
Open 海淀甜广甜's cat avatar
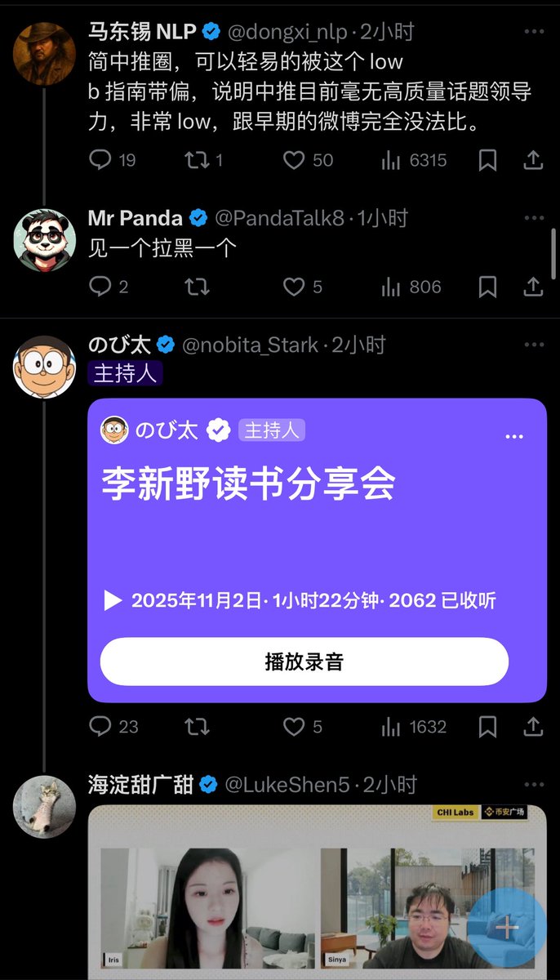pos(45,807)
